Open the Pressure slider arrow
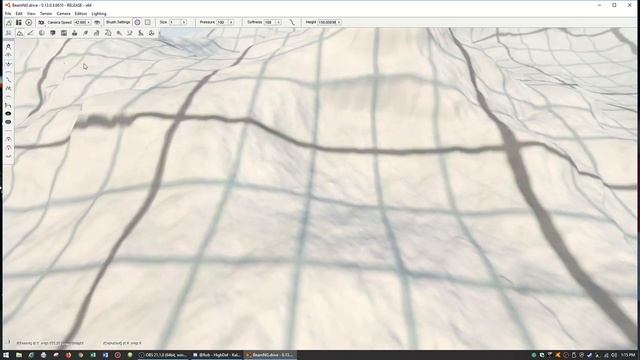This screenshot has width=640, height=360. [x=231, y=22]
